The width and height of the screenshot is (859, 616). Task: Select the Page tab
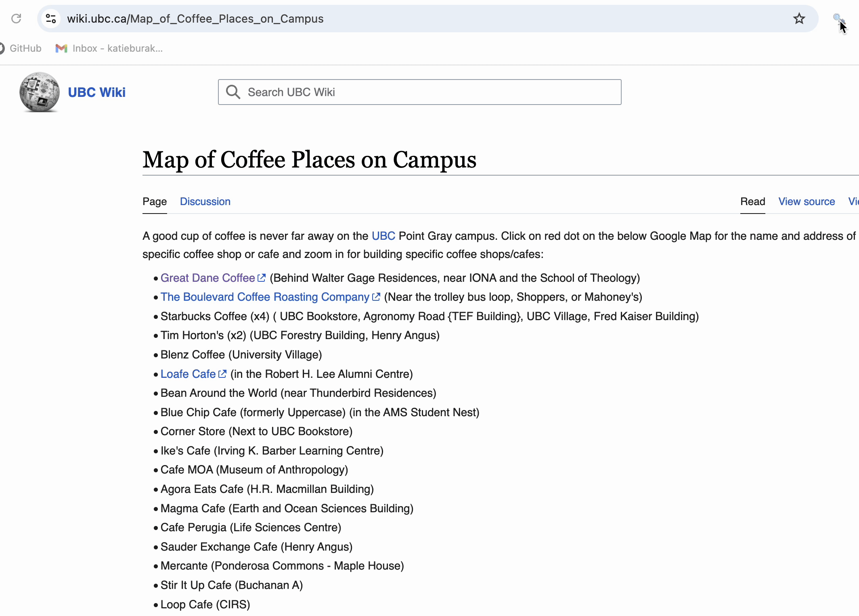(155, 201)
